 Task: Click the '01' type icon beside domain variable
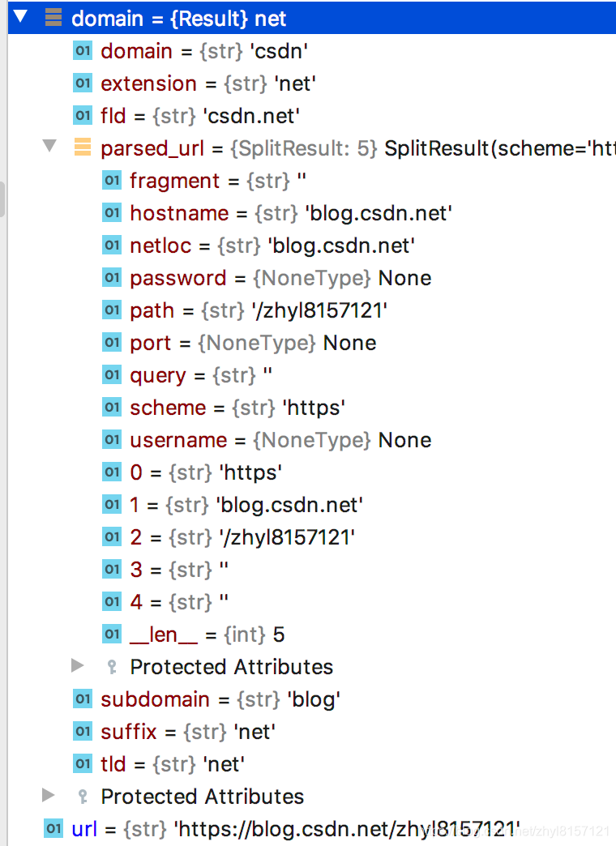tap(82, 50)
